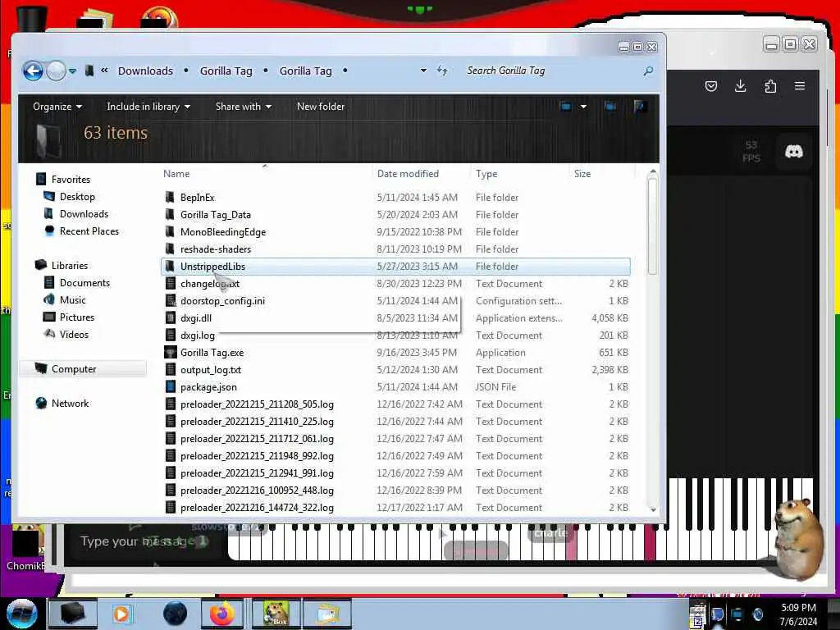Select Downloads in navigation pane

[84, 214]
